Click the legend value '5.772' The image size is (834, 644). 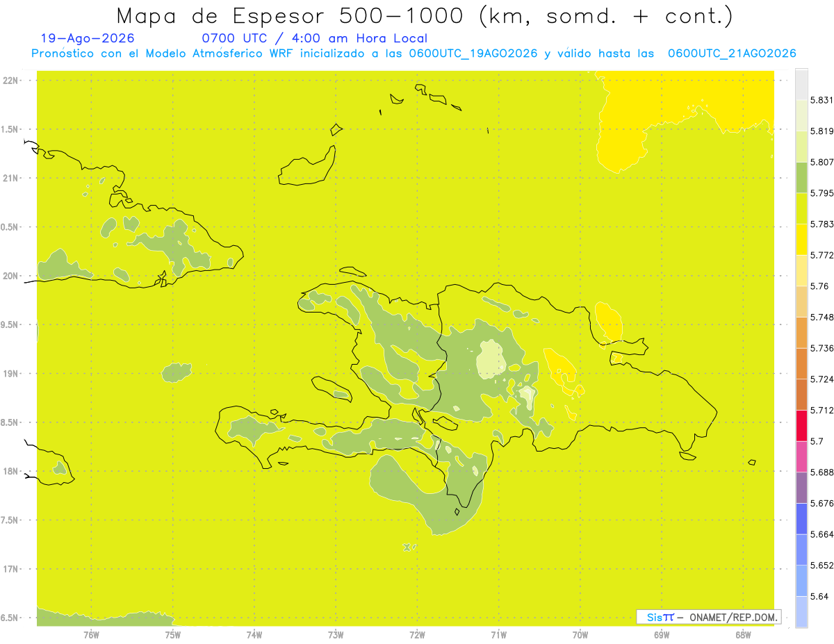(822, 255)
